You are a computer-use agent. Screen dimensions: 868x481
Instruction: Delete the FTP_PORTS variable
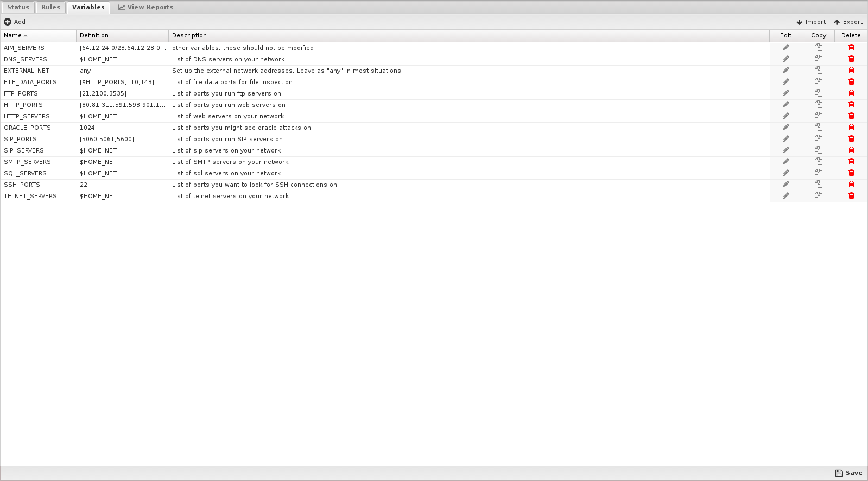[851, 93]
